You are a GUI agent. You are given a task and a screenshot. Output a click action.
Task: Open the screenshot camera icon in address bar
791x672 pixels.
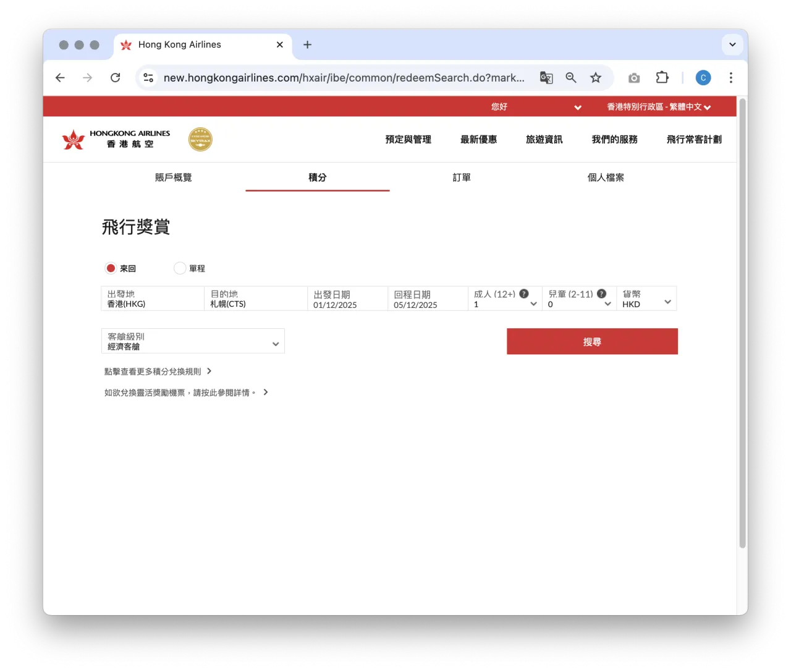coord(633,77)
